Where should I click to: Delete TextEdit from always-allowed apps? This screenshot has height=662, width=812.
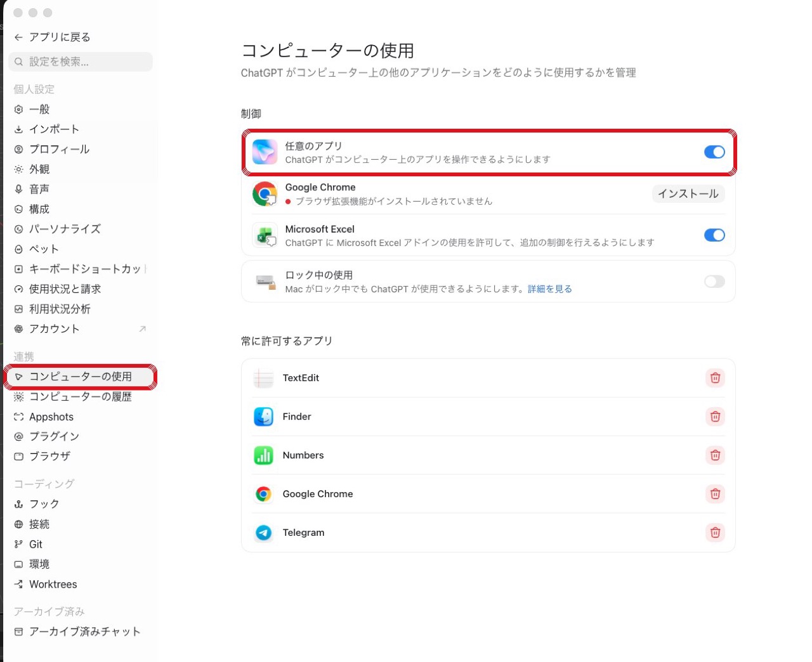tap(715, 378)
